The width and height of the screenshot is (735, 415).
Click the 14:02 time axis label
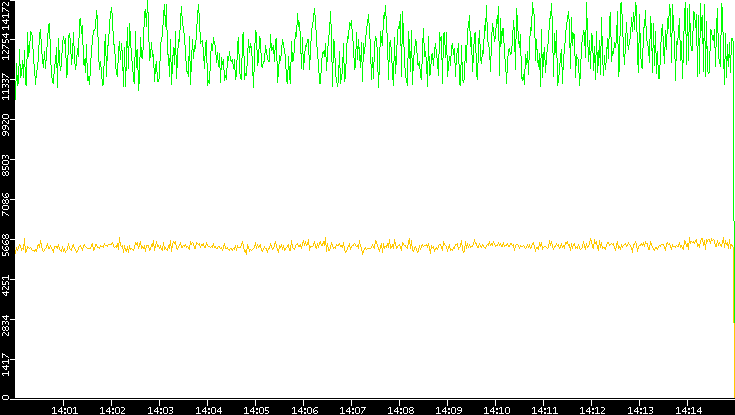pos(112,411)
